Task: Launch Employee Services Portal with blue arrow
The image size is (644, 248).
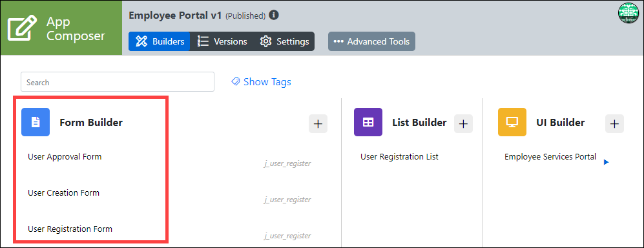Action: pyautogui.click(x=607, y=162)
